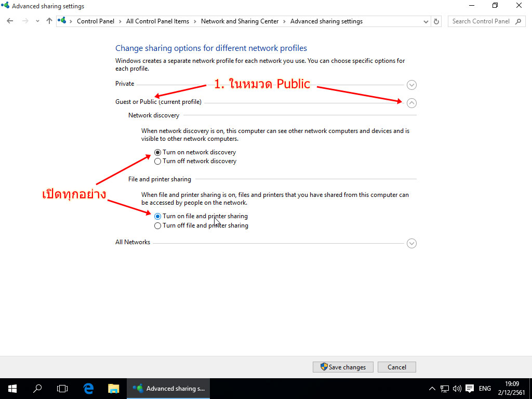Expand the Private profile section
Image resolution: width=532 pixels, height=399 pixels.
tap(411, 85)
